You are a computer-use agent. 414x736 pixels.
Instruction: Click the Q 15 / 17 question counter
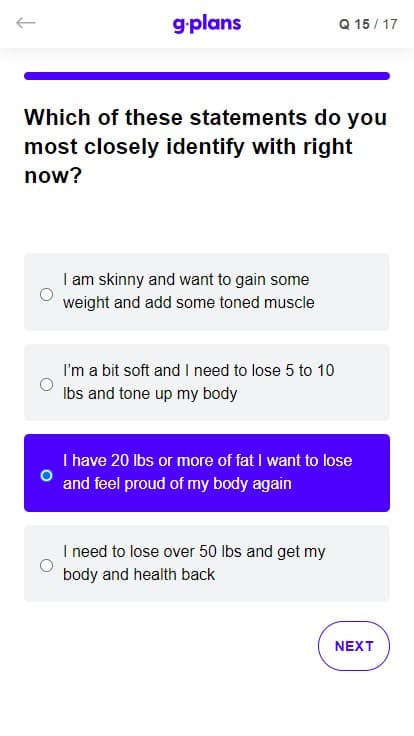368,24
